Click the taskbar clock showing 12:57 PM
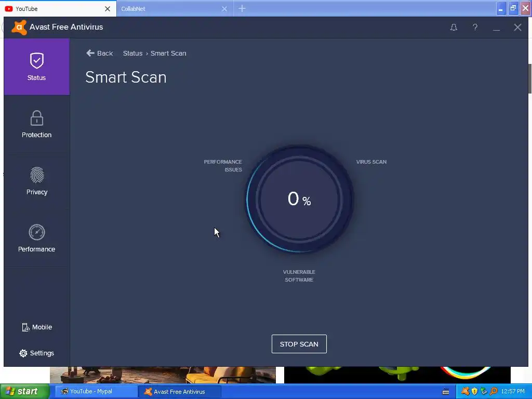The height and width of the screenshot is (399, 532). point(513,392)
